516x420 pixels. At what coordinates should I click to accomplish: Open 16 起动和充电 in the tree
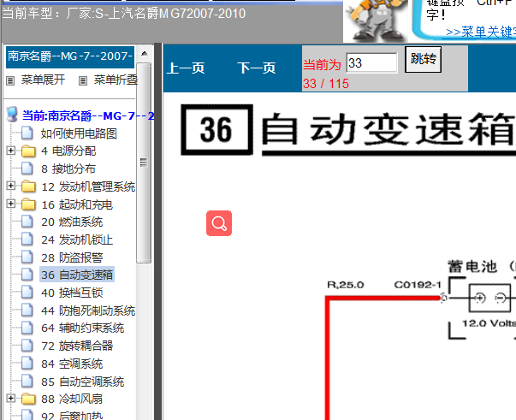click(x=77, y=204)
